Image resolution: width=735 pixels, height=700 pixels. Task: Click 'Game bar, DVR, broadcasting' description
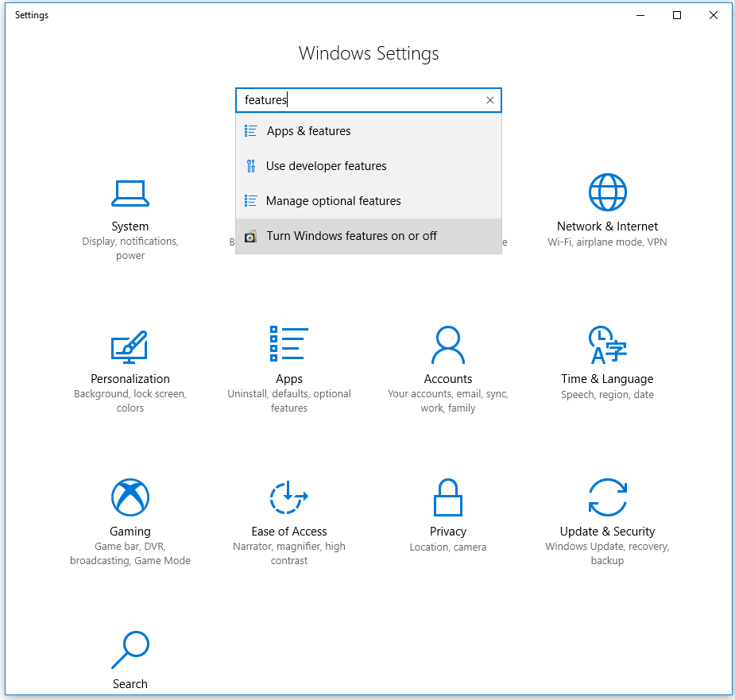130,553
